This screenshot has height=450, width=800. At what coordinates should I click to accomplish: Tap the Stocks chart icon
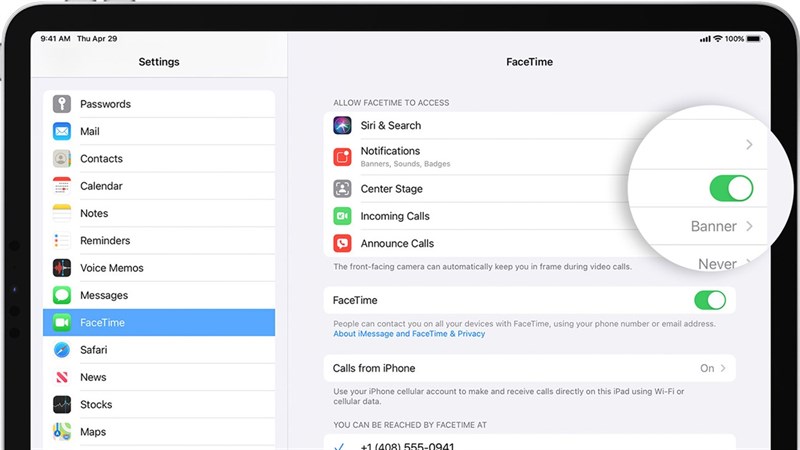(62, 404)
